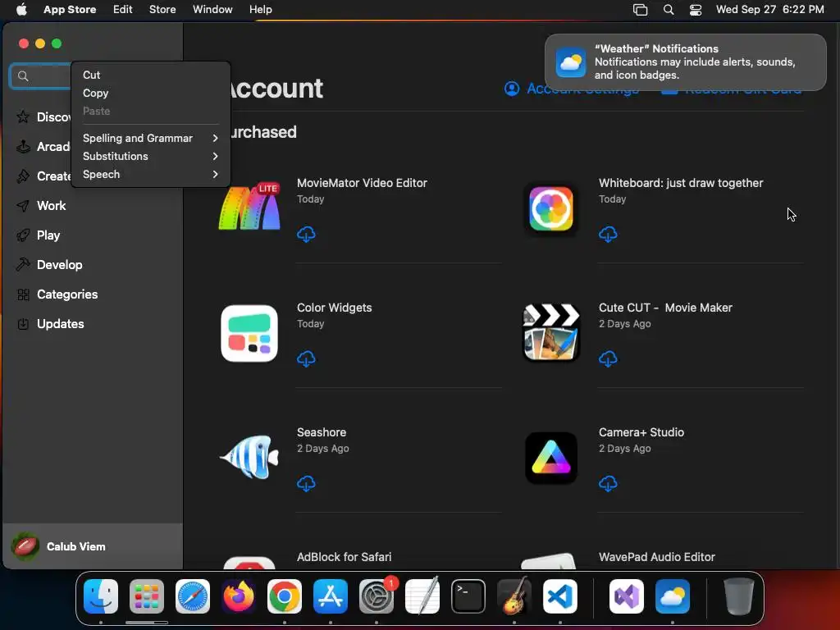
Task: Launch GarageBand from the Dock
Action: point(514,596)
